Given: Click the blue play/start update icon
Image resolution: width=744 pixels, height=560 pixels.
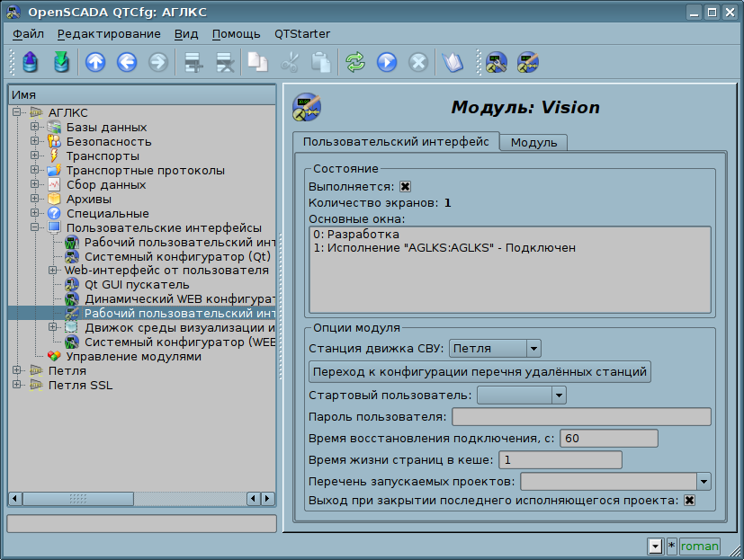Looking at the screenshot, I should pyautogui.click(x=387, y=62).
